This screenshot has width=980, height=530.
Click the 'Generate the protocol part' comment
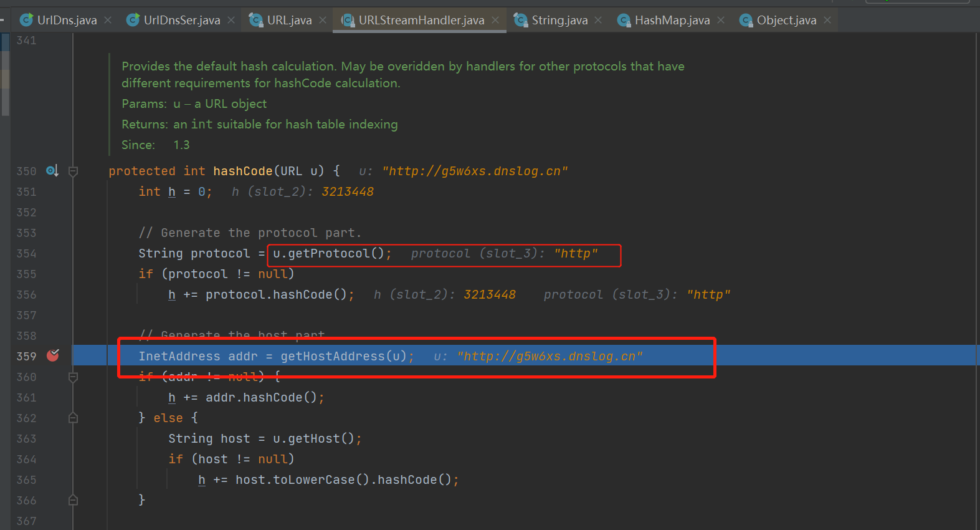pos(250,233)
